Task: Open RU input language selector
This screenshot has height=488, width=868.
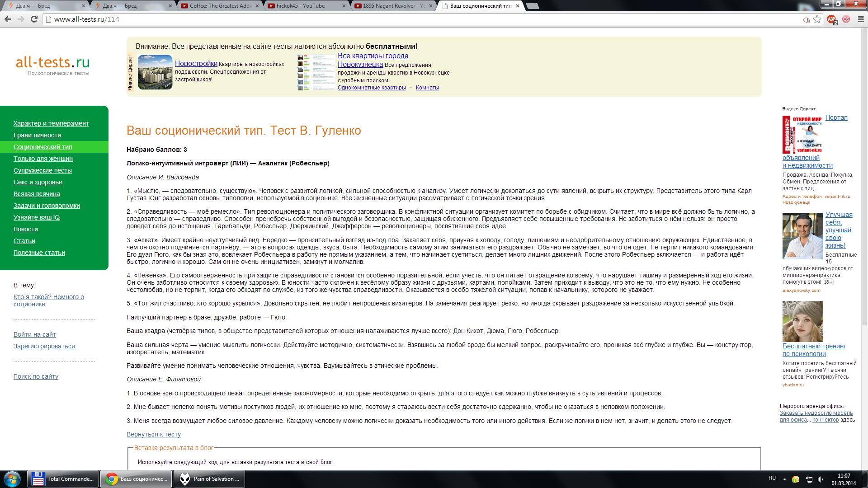Action: click(772, 478)
